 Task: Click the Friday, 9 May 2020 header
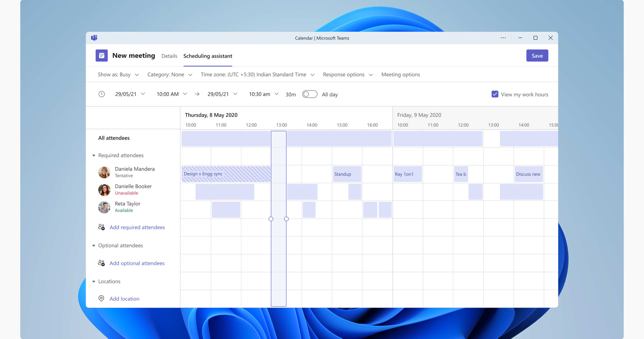pyautogui.click(x=419, y=115)
